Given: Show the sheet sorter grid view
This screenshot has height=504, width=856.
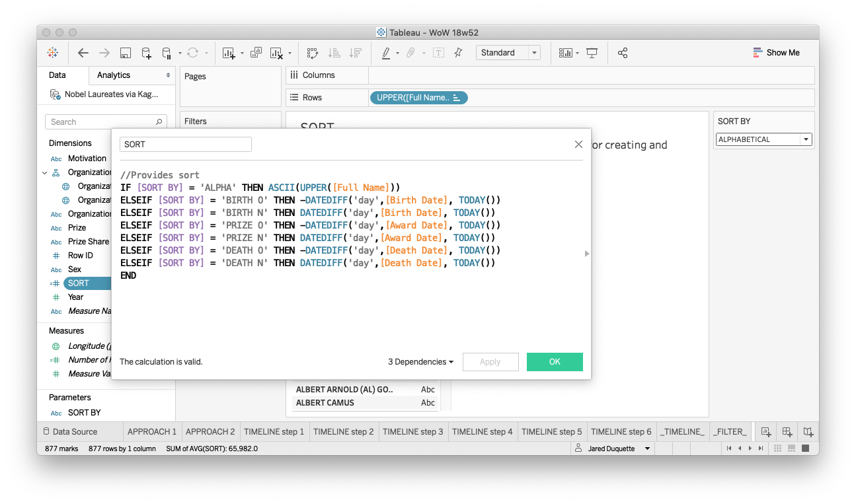Looking at the screenshot, I should pos(779,449).
